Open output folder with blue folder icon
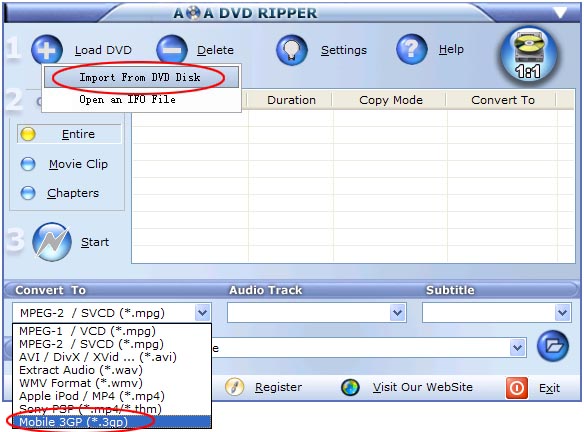The height and width of the screenshot is (432, 584). [553, 346]
